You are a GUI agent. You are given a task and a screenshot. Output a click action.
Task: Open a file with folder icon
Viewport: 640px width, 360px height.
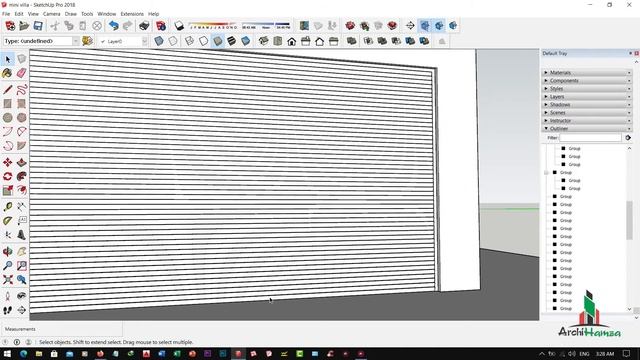tap(24, 26)
